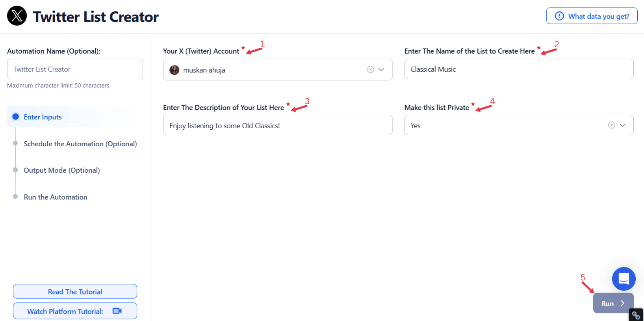
Task: Click the muskan ahuja profile avatar
Action: pos(174,70)
